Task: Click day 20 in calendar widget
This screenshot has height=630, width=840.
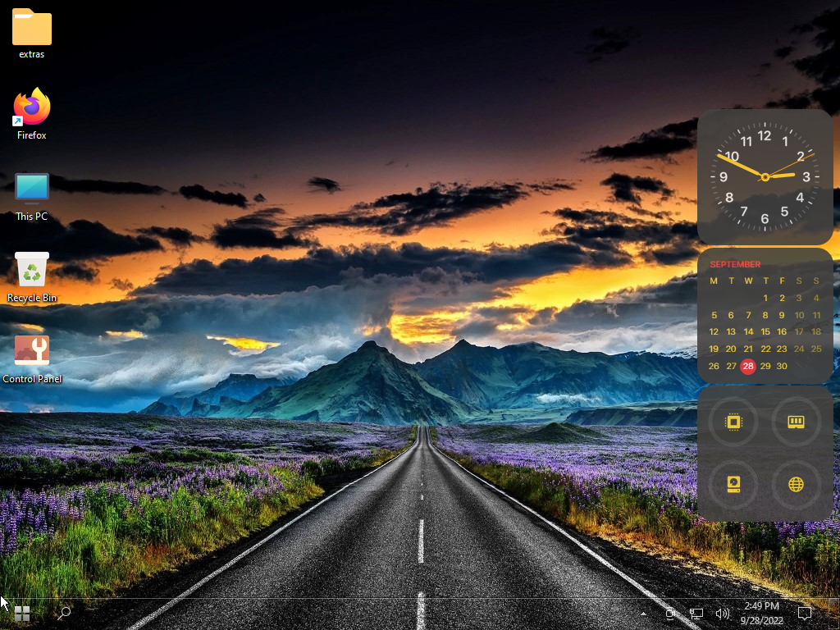Action: (x=731, y=349)
